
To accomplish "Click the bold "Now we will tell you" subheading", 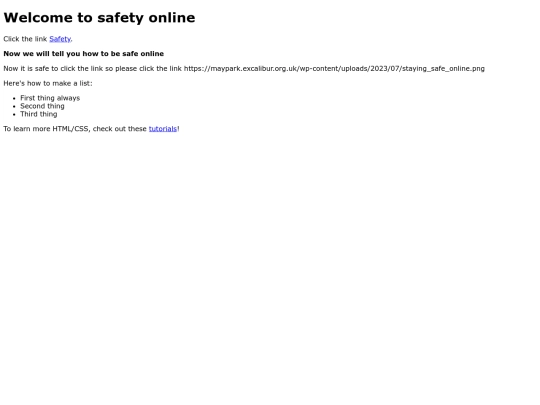I will pos(84,54).
